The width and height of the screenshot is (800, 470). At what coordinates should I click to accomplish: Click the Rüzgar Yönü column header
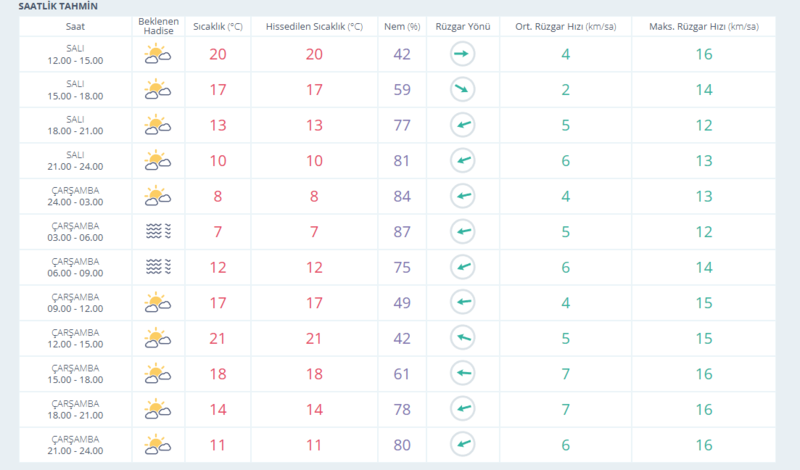(461, 25)
